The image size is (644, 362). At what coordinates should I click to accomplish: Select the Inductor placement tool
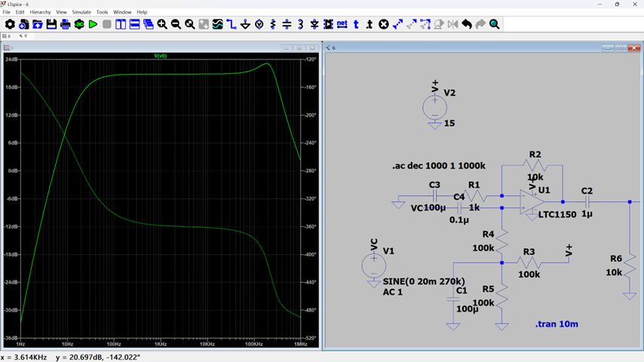(301, 24)
